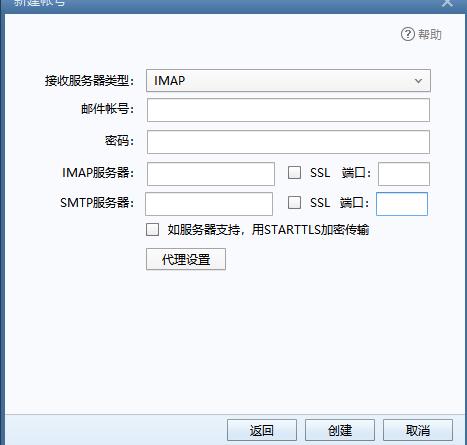Focus the IMAP服务器 address field
This screenshot has height=445, width=467.
211,174
